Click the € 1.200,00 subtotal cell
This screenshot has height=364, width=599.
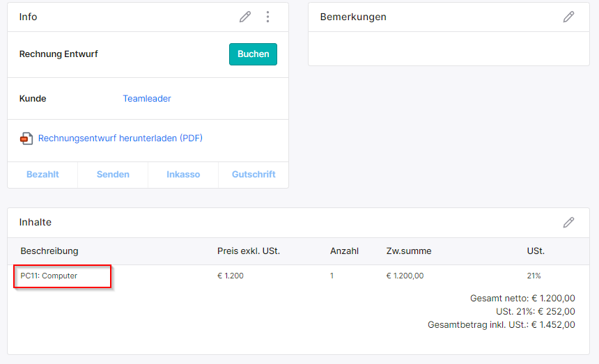405,276
